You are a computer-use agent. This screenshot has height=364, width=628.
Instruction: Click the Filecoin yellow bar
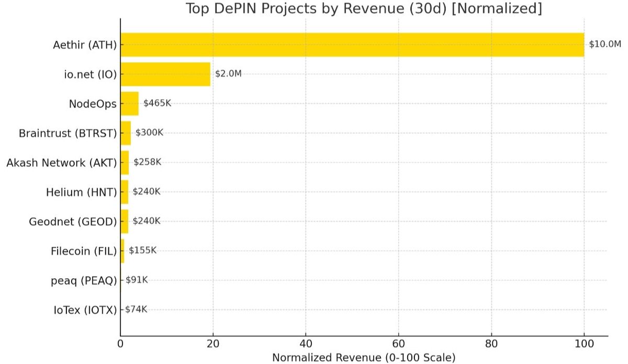click(122, 251)
